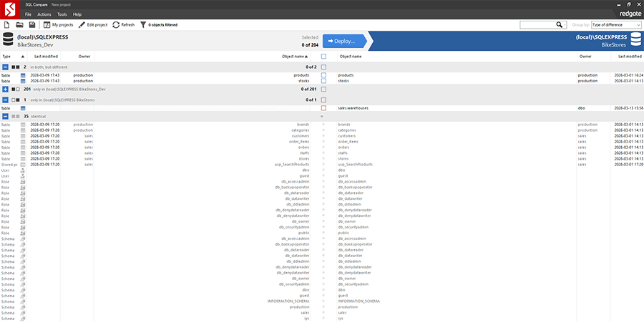Tick the checkbox for products table
The image size is (644, 328).
click(x=323, y=74)
